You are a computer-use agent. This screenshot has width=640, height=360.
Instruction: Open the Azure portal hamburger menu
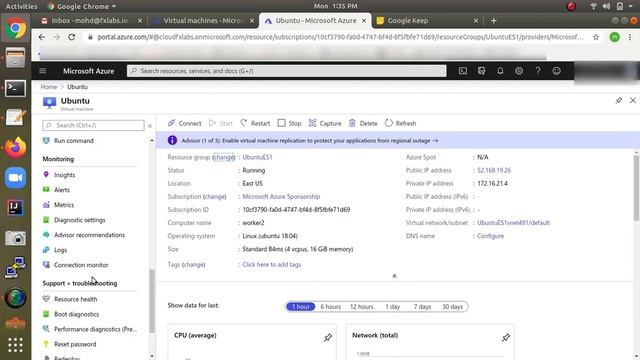tap(43, 71)
